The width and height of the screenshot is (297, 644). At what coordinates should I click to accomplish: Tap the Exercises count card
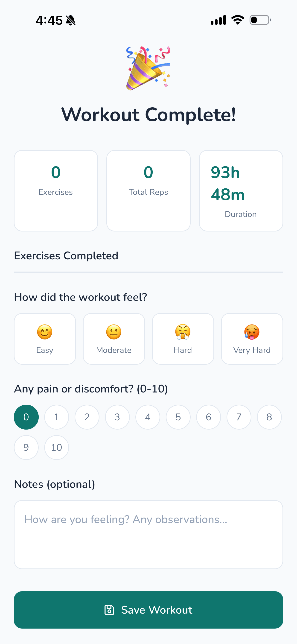(x=56, y=191)
